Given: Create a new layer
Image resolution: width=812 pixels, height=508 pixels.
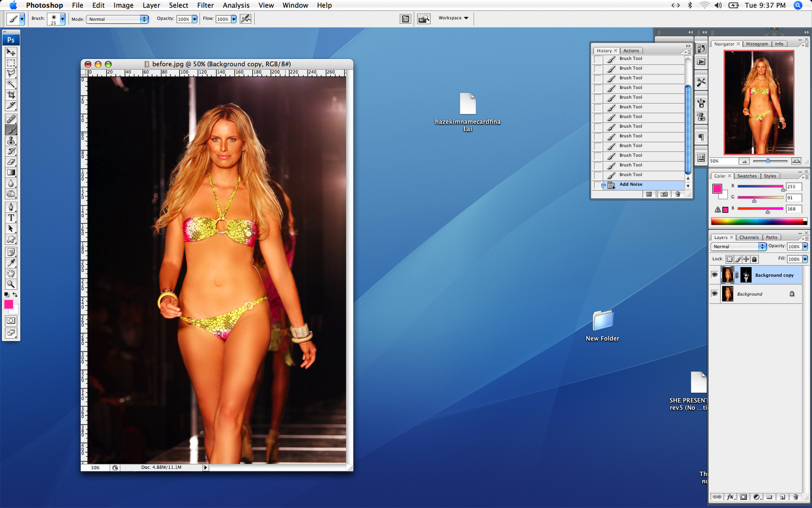Looking at the screenshot, I should point(783,497).
